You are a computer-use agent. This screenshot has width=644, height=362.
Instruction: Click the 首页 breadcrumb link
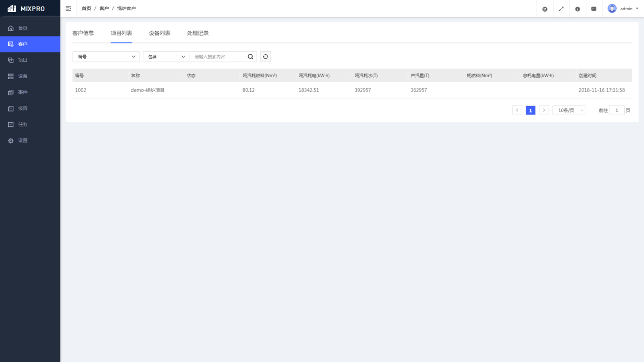point(86,9)
